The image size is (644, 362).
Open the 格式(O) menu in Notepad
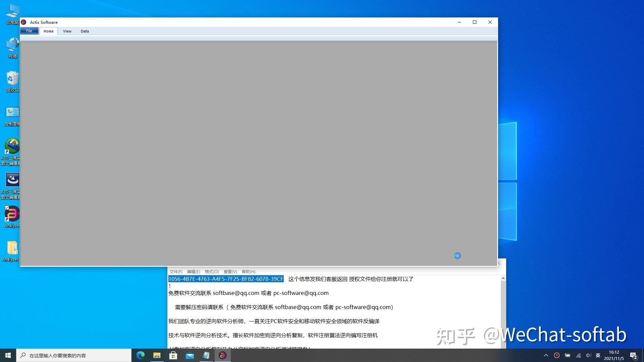click(x=212, y=272)
